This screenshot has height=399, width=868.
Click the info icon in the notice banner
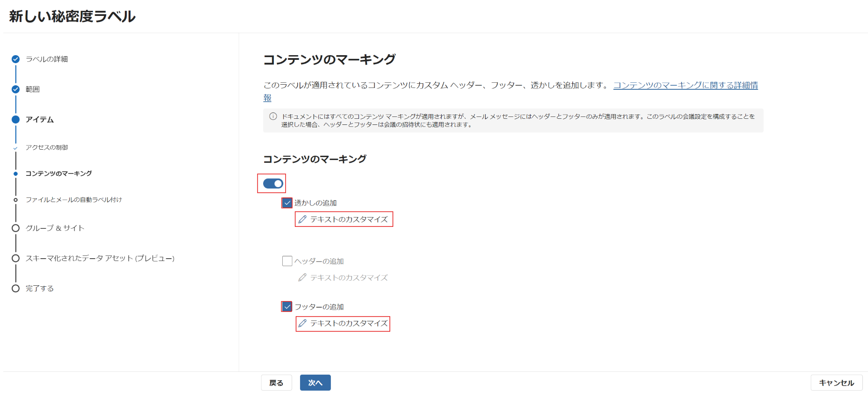[x=273, y=116]
